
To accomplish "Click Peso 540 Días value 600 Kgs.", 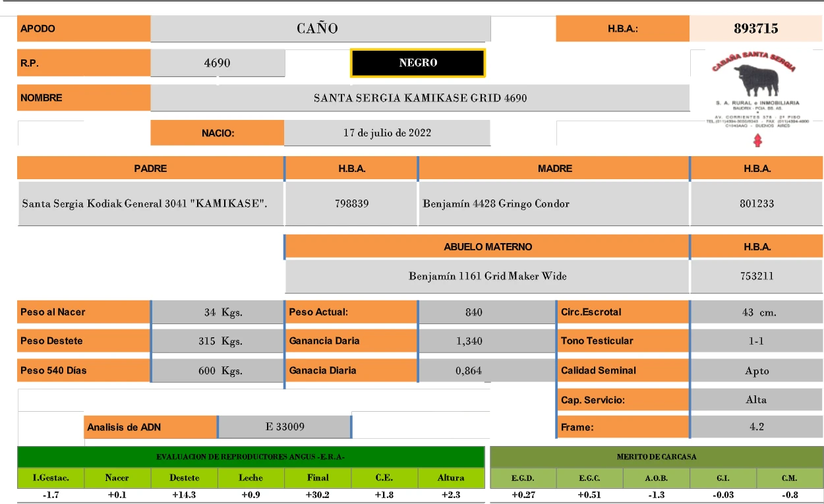I will coord(218,370).
